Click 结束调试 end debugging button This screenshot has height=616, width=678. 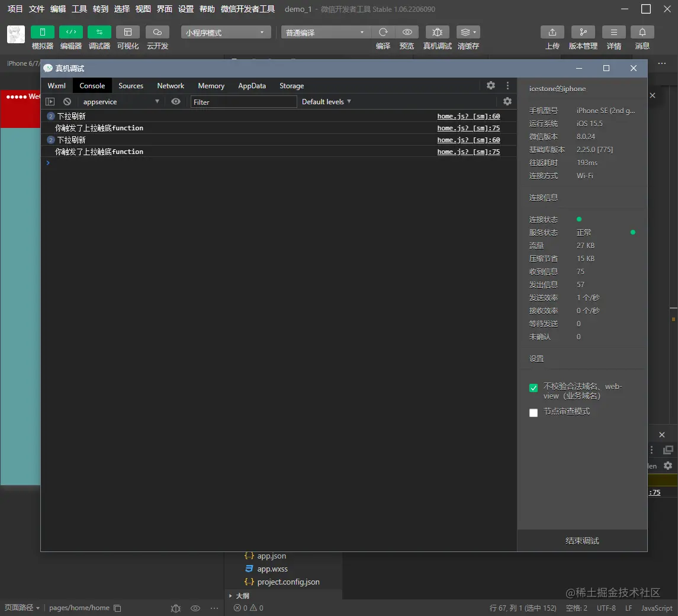pos(583,541)
